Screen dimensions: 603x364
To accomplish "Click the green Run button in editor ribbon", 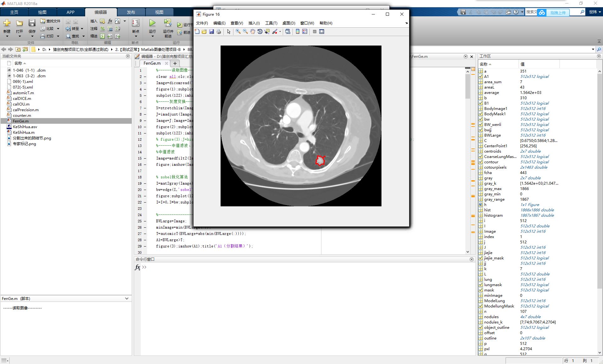I will click(x=152, y=23).
